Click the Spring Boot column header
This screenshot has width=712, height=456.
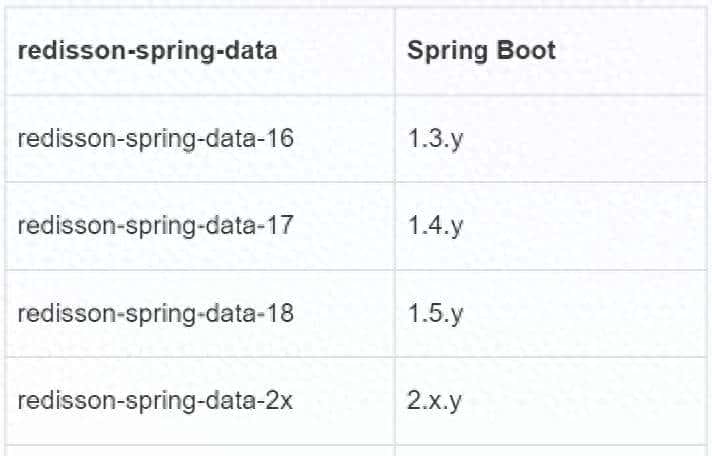tap(481, 52)
